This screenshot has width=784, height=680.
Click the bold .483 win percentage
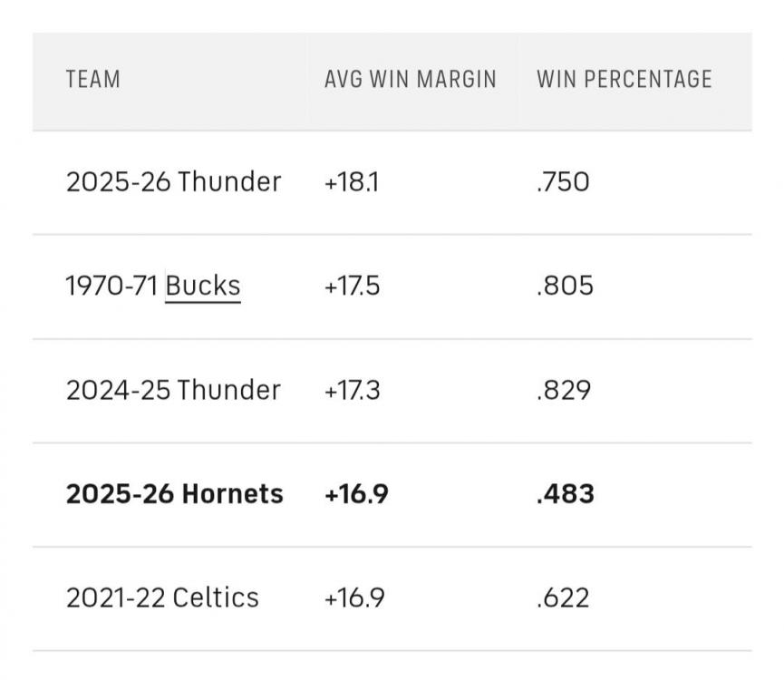[x=565, y=494]
